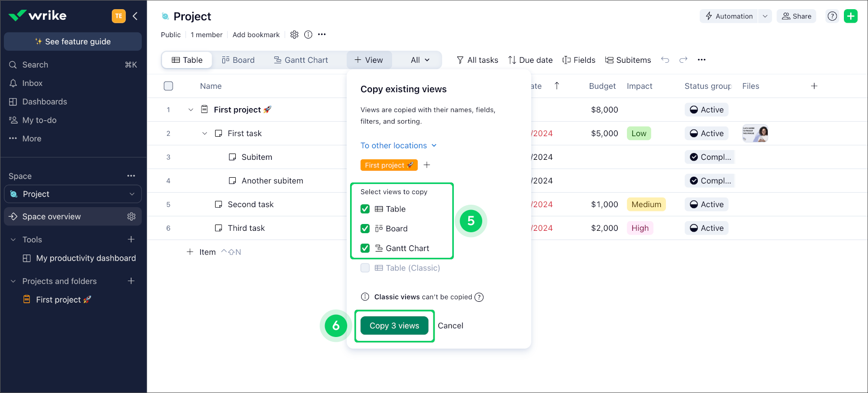Viewport: 868px width, 393px height.
Task: Add another location with plus icon
Action: (427, 165)
